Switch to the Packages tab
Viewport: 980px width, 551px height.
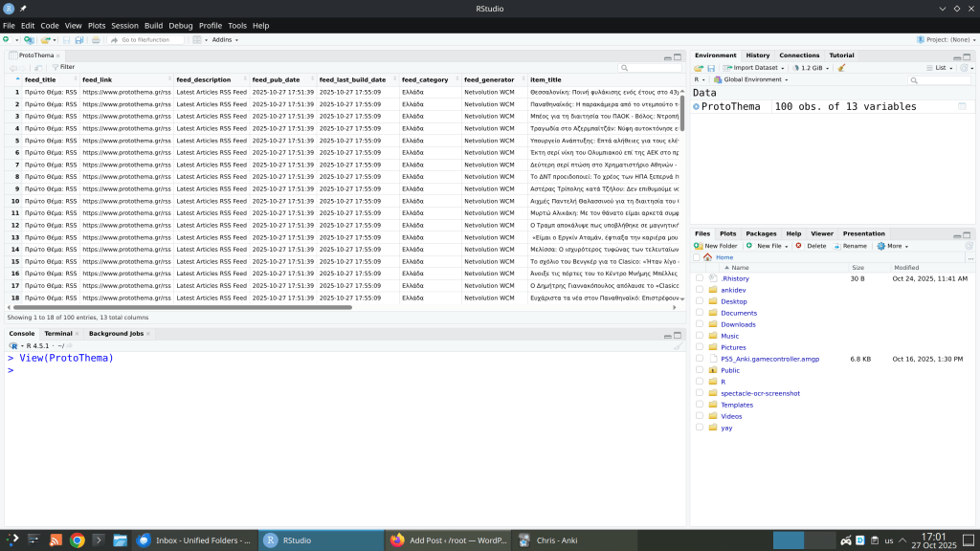[x=761, y=233]
